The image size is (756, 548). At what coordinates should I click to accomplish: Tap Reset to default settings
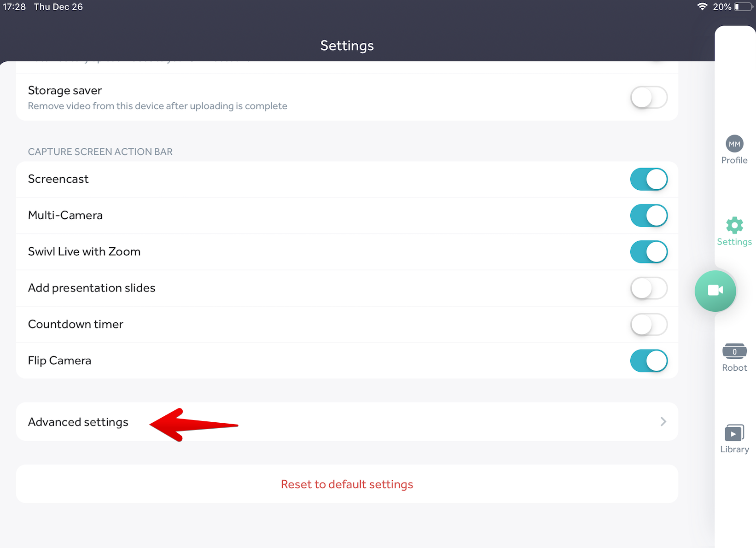tap(347, 484)
